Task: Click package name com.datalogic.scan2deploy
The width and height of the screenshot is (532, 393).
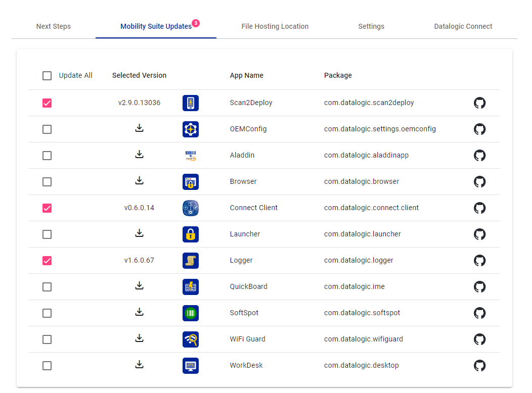Action: tap(369, 103)
